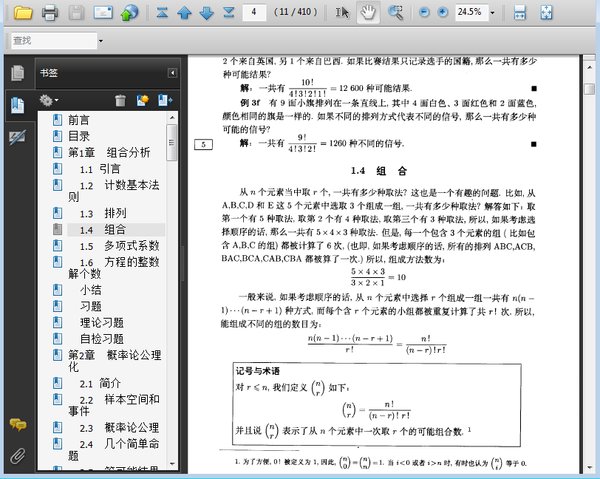
Task: Open the comments panel icon
Action: pos(18,425)
